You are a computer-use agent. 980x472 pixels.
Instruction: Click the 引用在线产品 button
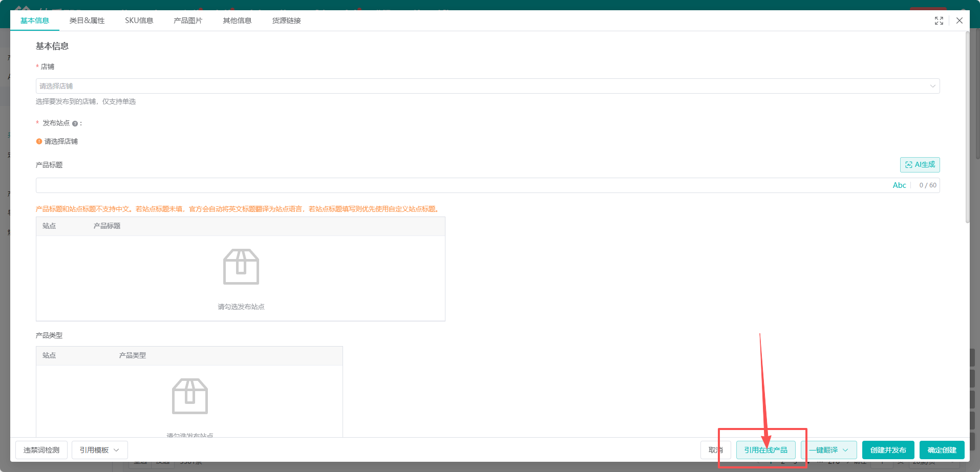(x=765, y=450)
